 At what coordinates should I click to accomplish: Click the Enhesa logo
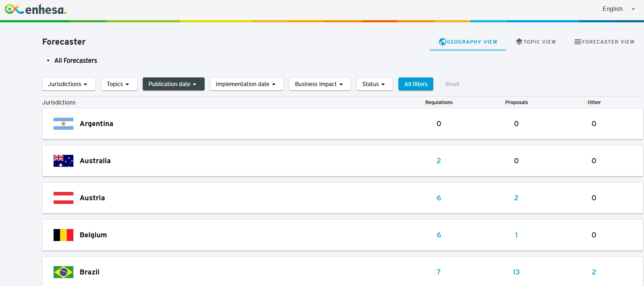(x=36, y=9)
